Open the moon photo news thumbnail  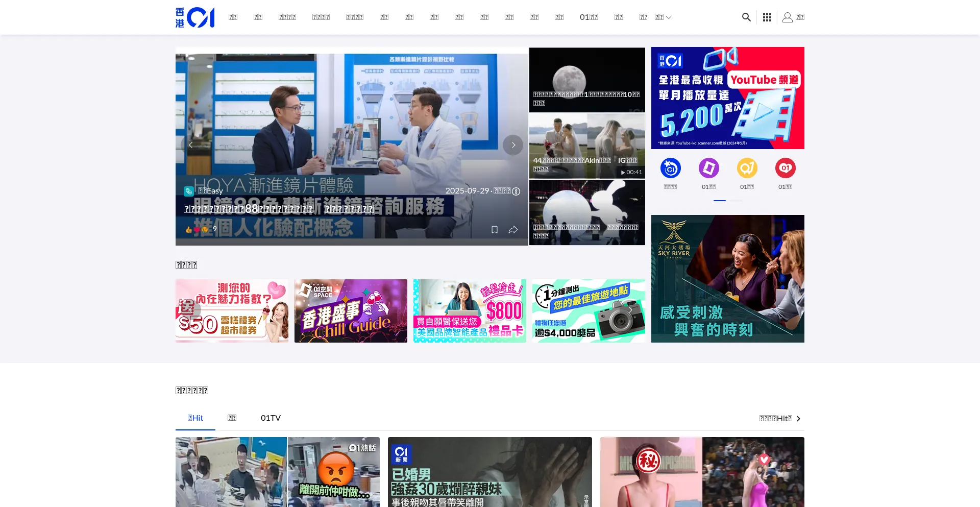click(587, 80)
